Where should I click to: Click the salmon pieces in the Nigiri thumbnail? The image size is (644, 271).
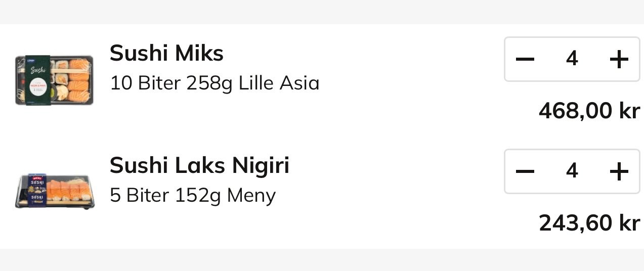click(68, 189)
